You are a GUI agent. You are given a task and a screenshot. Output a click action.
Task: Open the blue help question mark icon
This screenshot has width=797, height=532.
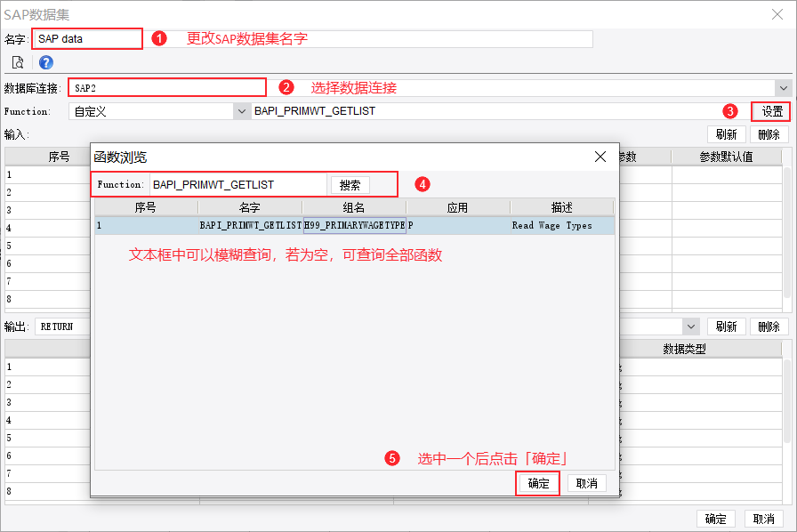click(45, 62)
